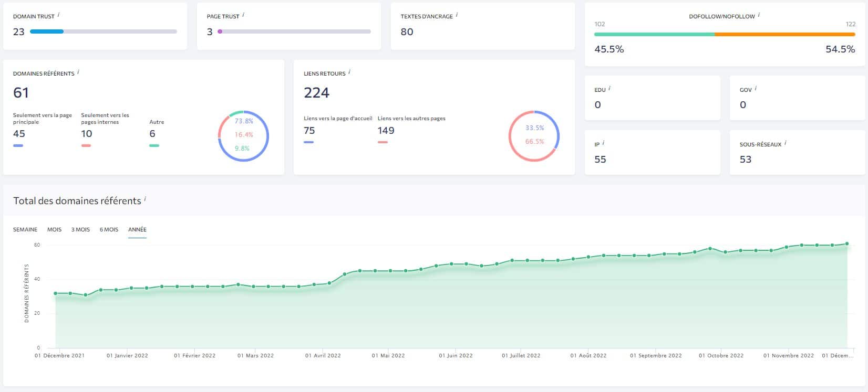Click the first data point on chart

(x=55, y=293)
